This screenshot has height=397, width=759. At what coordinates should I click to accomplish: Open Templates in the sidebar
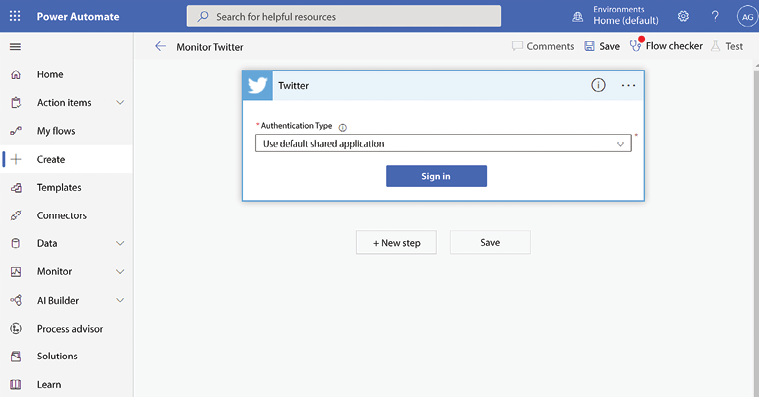(x=59, y=187)
